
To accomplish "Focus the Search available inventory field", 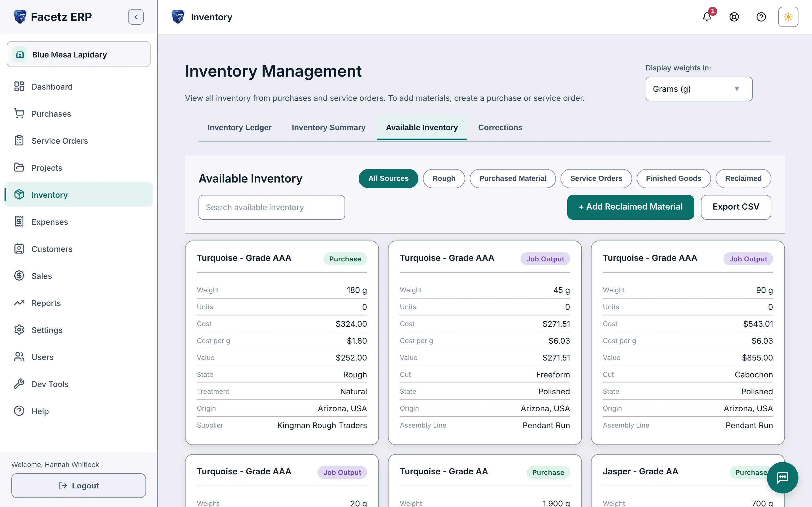I will click(x=272, y=207).
